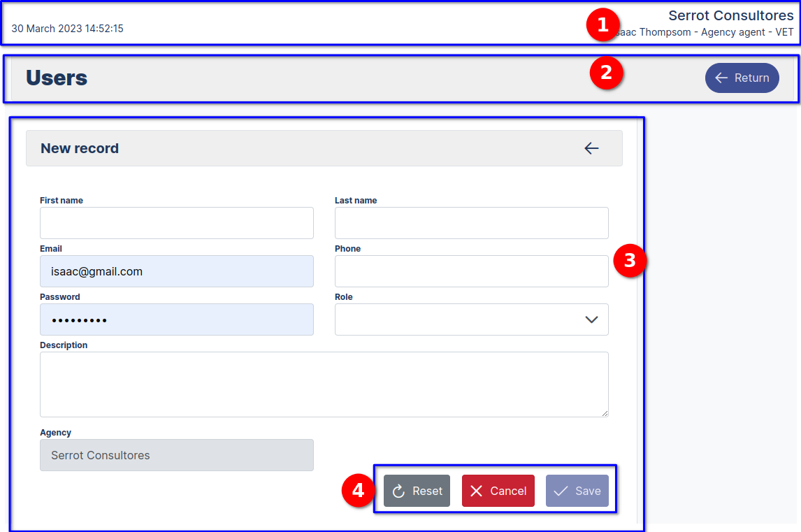The height and width of the screenshot is (532, 801).
Task: Click the X icon on the Cancel button
Action: tap(478, 491)
